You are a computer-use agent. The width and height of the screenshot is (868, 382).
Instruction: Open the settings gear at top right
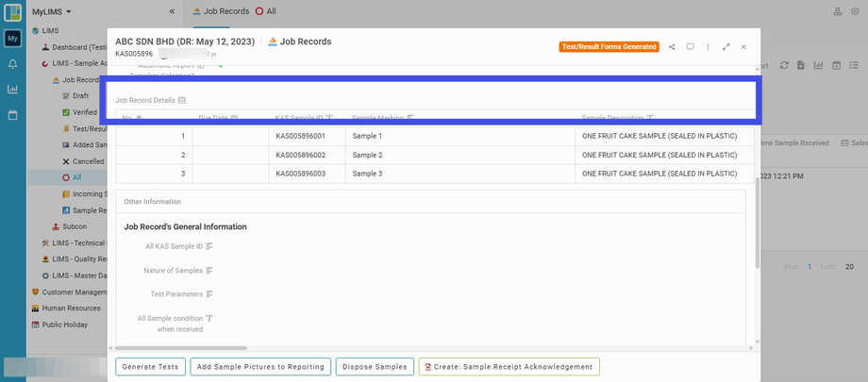[x=855, y=11]
